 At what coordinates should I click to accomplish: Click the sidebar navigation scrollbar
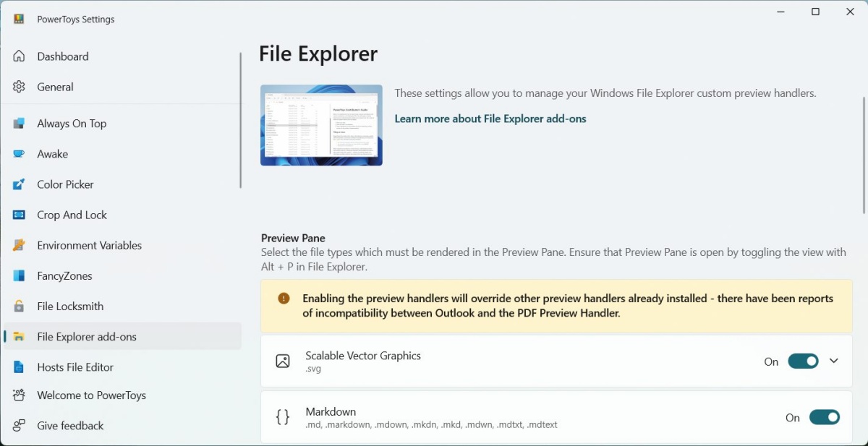coord(240,120)
